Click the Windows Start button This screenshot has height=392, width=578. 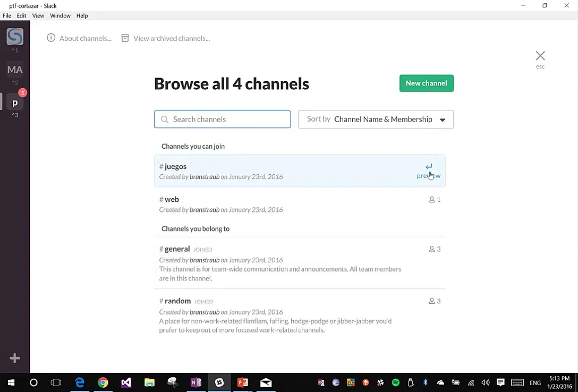11,382
